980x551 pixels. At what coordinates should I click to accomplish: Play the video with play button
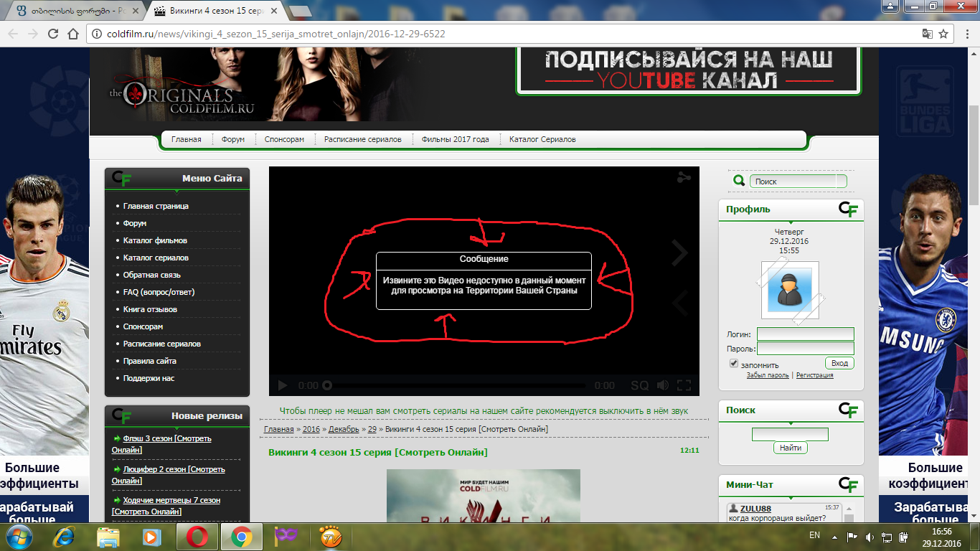pos(282,385)
